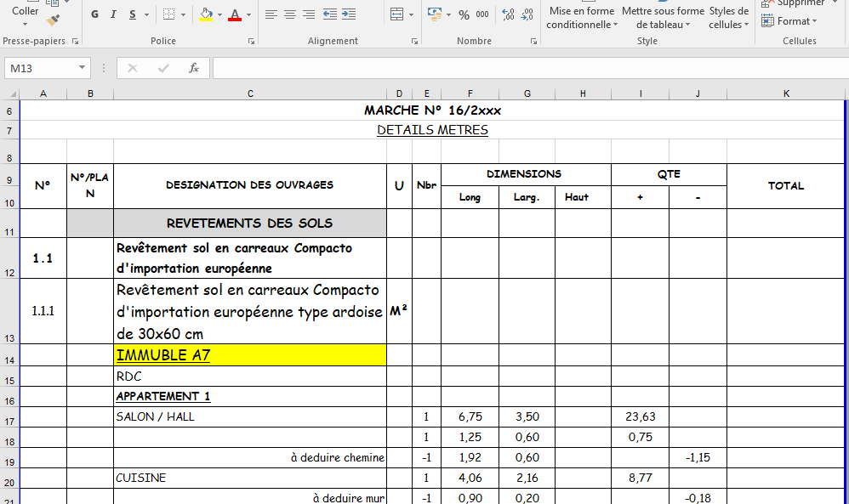Expand the Name Box dropdown arrow
Screen dimensions: 849x504
[x=83, y=68]
